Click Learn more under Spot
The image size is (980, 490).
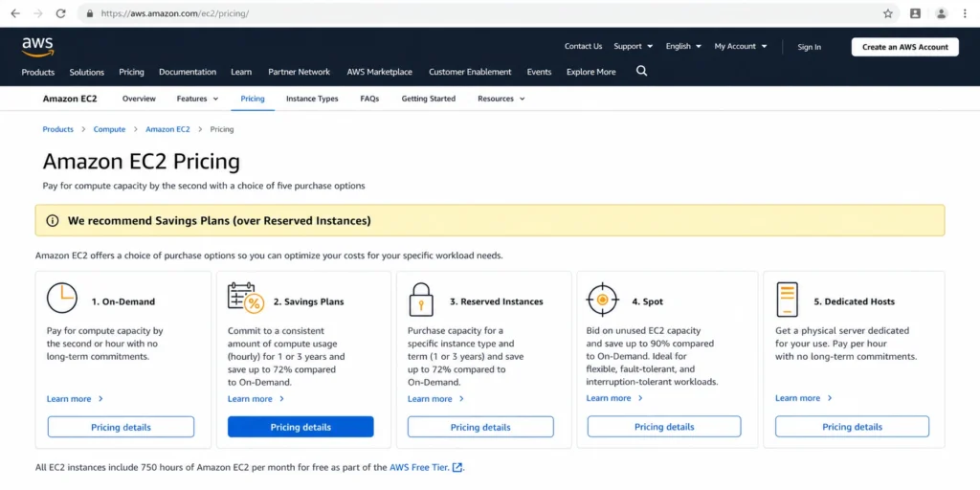coord(614,398)
